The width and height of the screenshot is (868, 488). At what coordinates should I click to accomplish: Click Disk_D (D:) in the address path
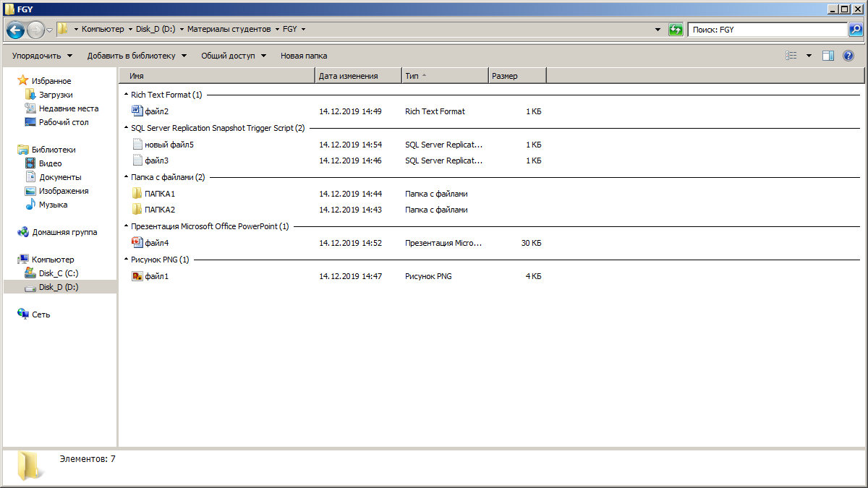point(156,30)
